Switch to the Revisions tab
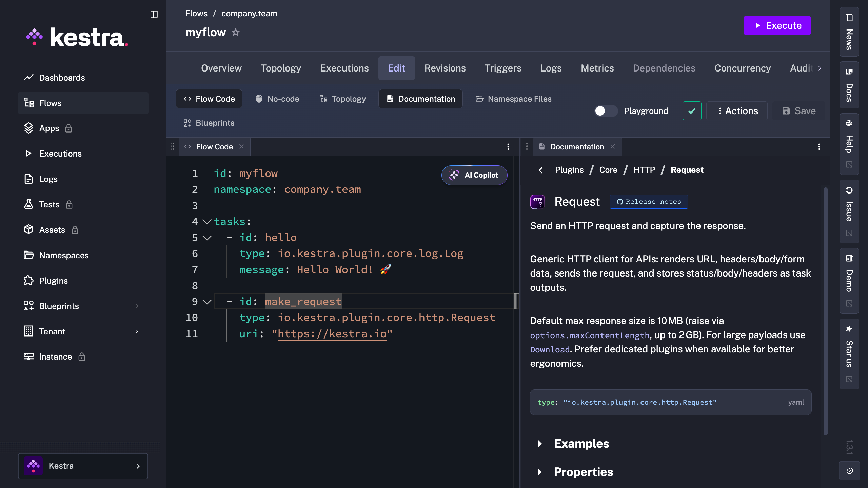Viewport: 868px width, 488px height. coord(445,68)
